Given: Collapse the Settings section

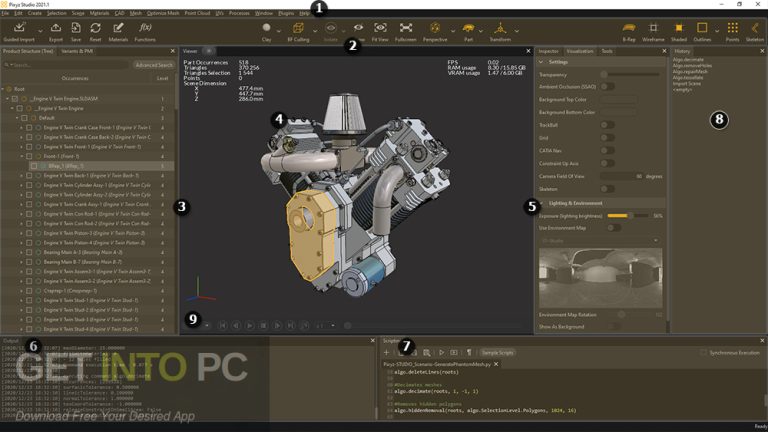Looking at the screenshot, I should click(543, 61).
